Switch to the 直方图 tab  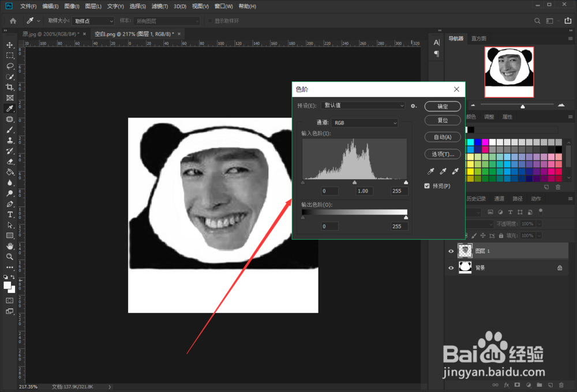coord(479,38)
